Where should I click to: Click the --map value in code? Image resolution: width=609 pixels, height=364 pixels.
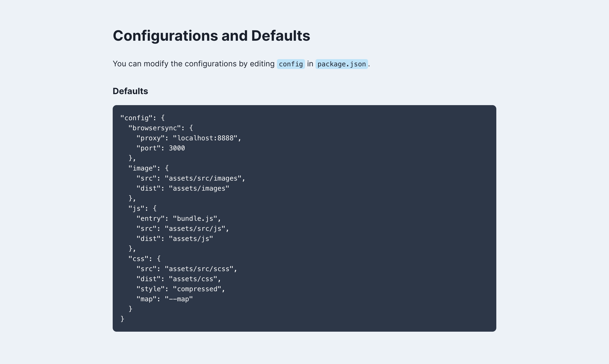click(x=179, y=299)
